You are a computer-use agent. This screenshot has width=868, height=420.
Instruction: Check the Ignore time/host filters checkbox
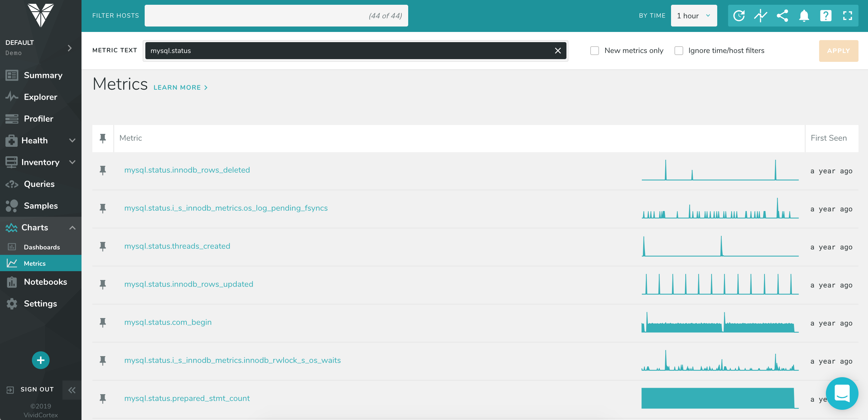(679, 51)
